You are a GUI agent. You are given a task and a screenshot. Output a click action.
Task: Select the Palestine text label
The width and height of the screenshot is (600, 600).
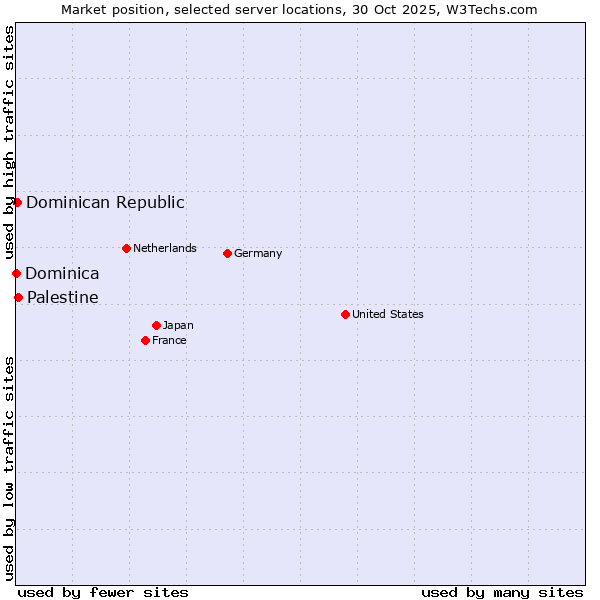(63, 297)
